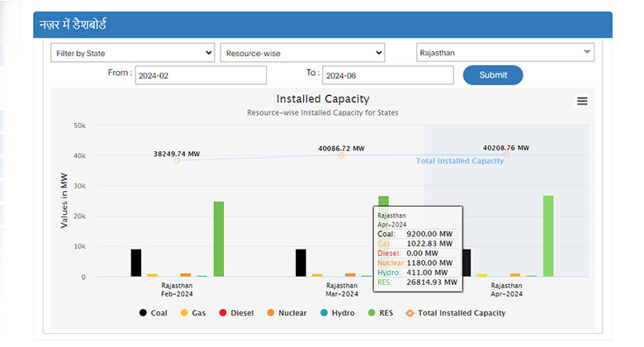The width and height of the screenshot is (644, 347).
Task: Toggle Coal series in chart legend
Action: [x=150, y=313]
